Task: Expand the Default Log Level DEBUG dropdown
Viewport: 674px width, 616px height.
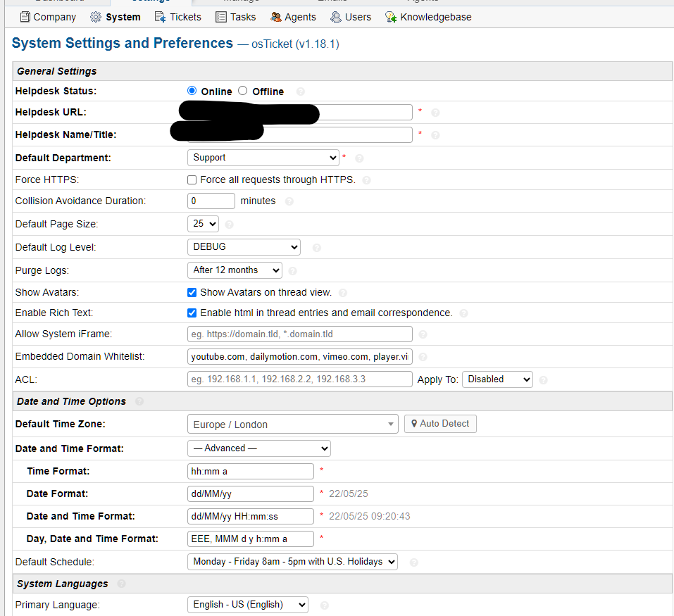Action: point(244,247)
